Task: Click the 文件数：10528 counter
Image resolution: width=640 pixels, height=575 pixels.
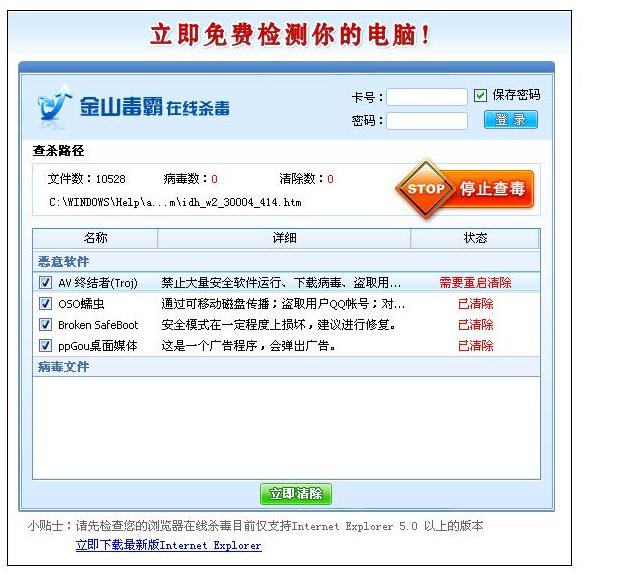Action: tap(87, 179)
